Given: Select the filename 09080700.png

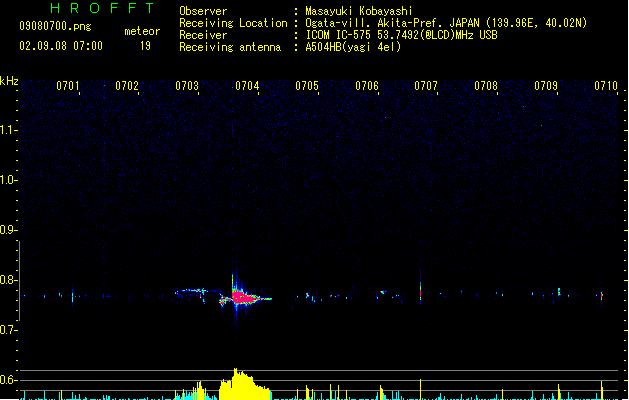Looking at the screenshot, I should (55, 26).
